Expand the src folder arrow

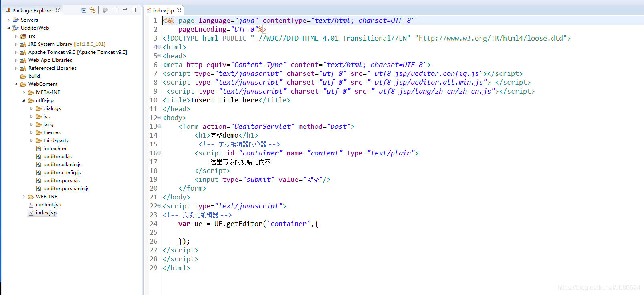[16, 36]
